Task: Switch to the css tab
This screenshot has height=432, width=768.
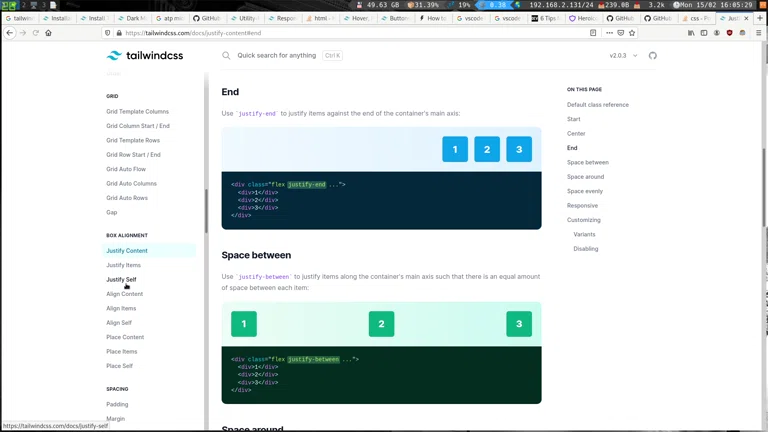Action: coord(696,18)
